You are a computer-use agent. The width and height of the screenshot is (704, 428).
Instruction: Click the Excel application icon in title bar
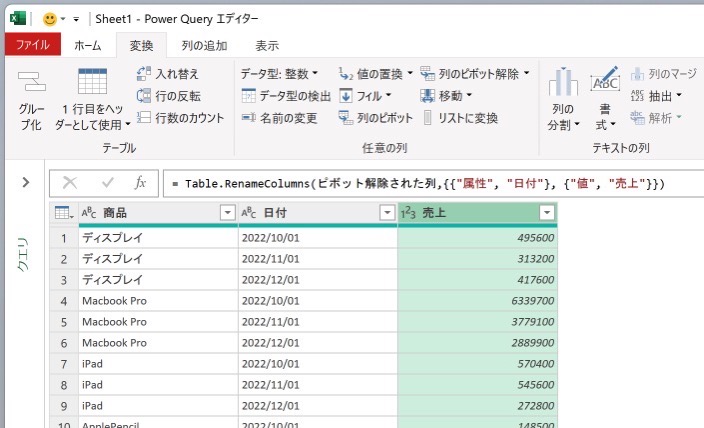pos(18,18)
